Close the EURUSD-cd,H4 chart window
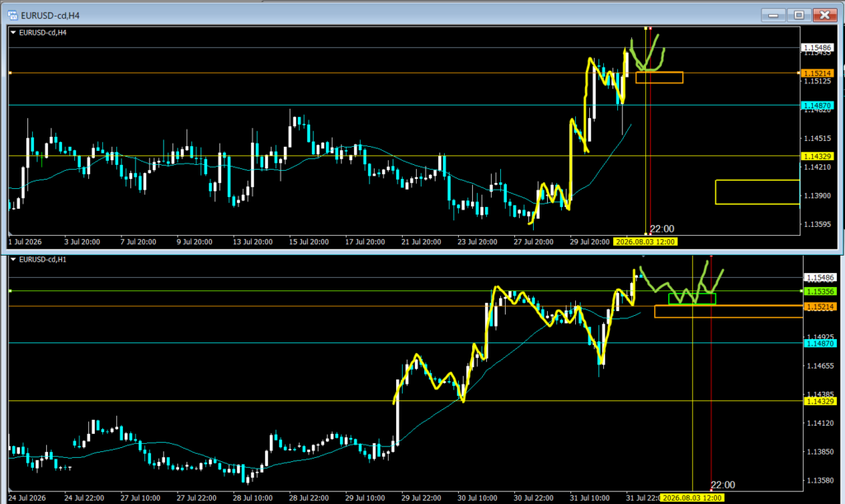The image size is (845, 504). click(x=824, y=15)
